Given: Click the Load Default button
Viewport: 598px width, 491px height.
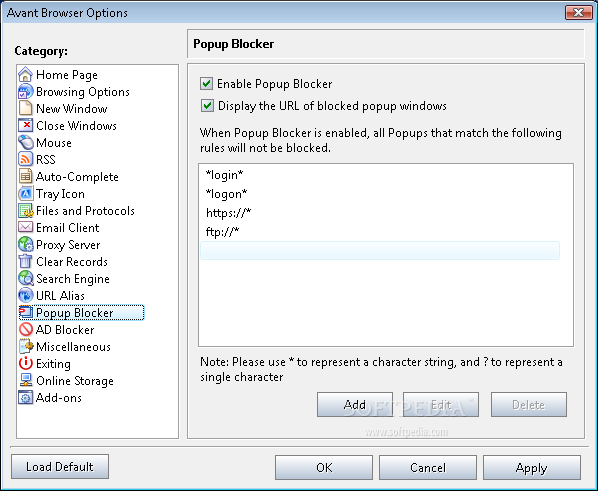Looking at the screenshot, I should (60, 467).
